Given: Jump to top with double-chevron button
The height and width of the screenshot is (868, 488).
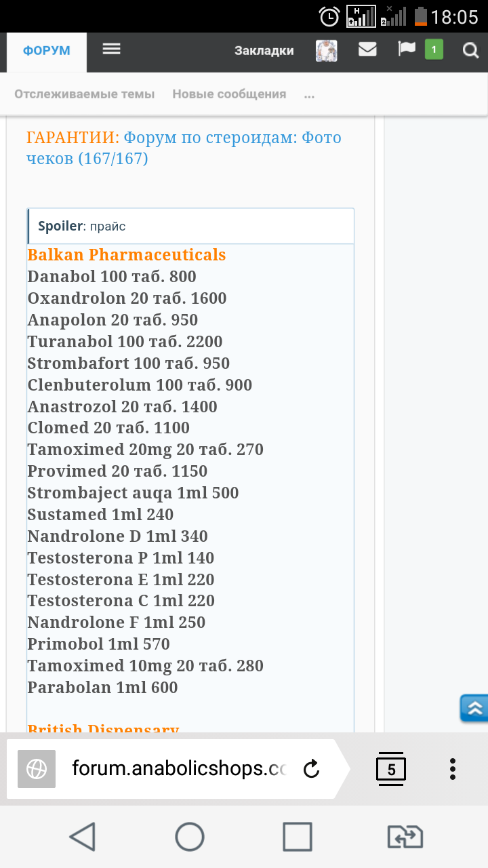Looking at the screenshot, I should (x=474, y=709).
